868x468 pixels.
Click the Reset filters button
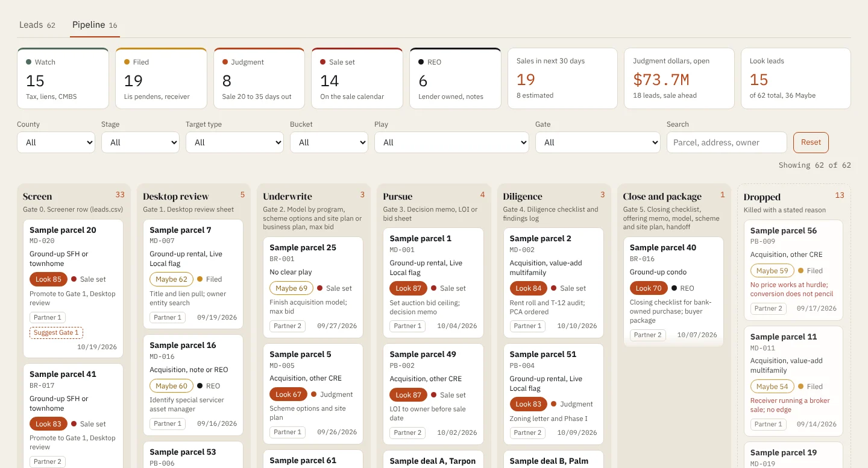(x=811, y=142)
